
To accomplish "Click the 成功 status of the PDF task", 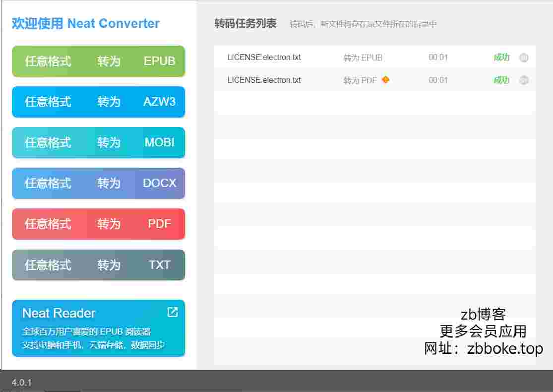I will click(501, 80).
